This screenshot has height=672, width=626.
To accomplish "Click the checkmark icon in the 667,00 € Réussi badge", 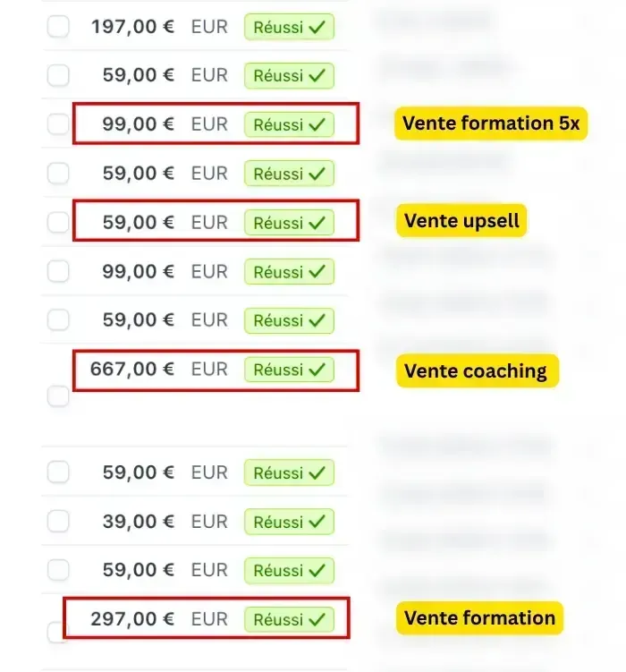I will pos(317,370).
